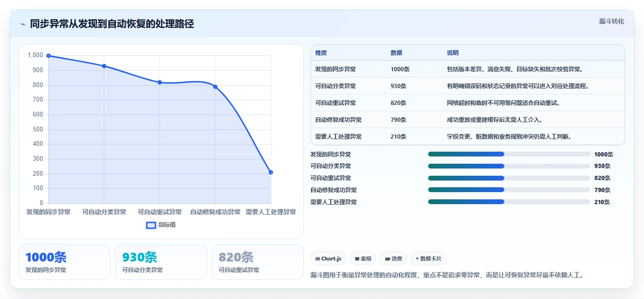Click the page title 同步异常从发现到自动恢复的处理路径

(x=112, y=24)
